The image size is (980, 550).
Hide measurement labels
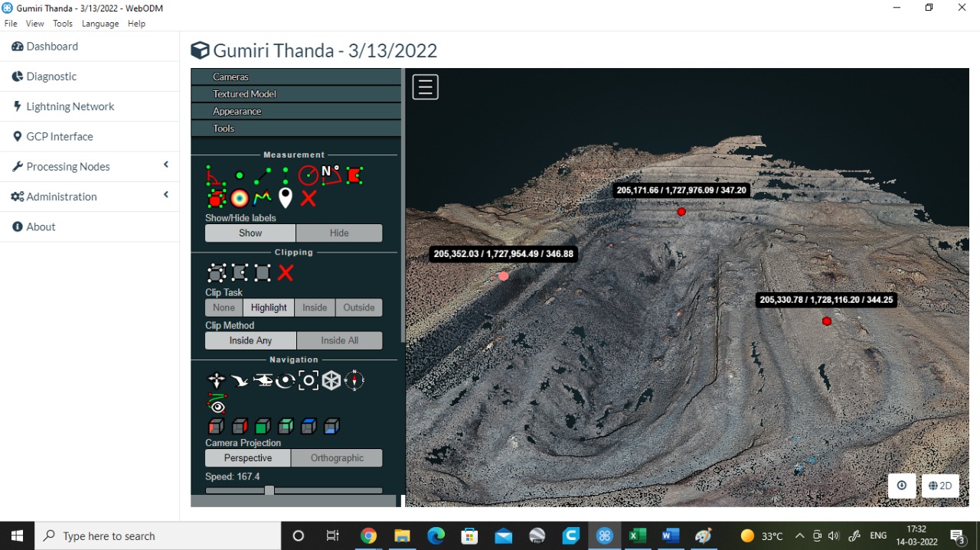(339, 233)
